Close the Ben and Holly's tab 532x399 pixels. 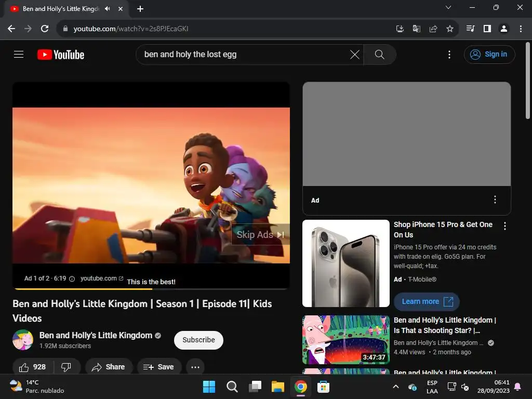point(120,9)
